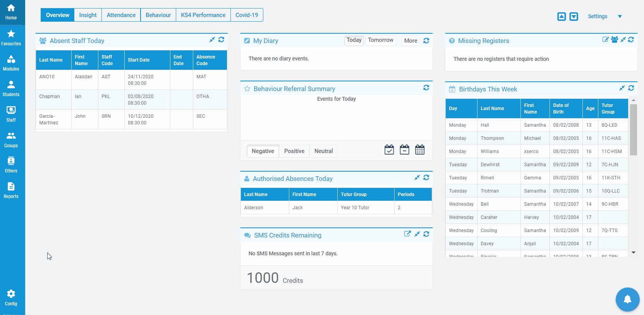Refresh the Absent Staff Today widget

click(x=221, y=40)
